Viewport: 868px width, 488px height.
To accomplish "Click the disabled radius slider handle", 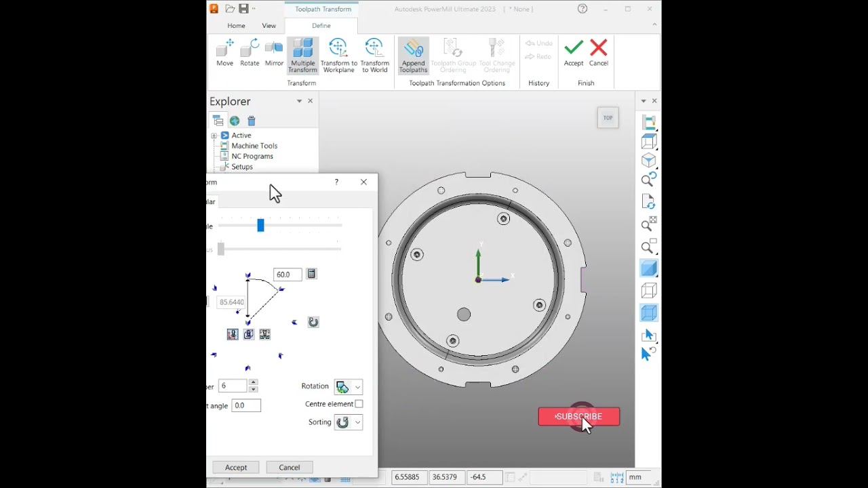I will coord(220,249).
